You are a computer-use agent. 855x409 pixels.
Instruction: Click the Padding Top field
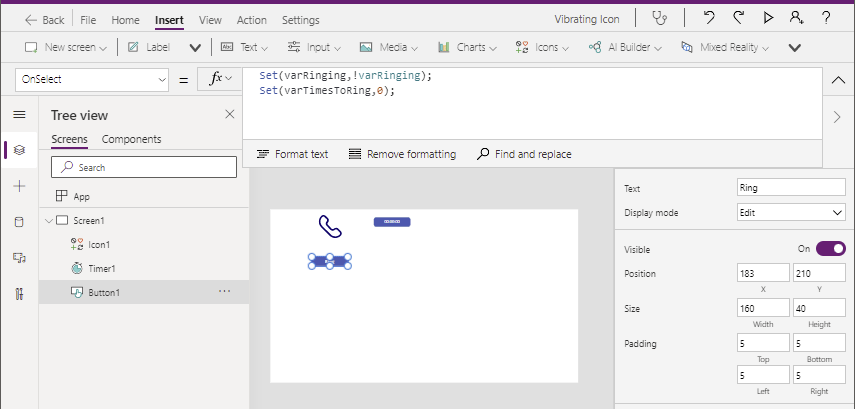(x=763, y=343)
